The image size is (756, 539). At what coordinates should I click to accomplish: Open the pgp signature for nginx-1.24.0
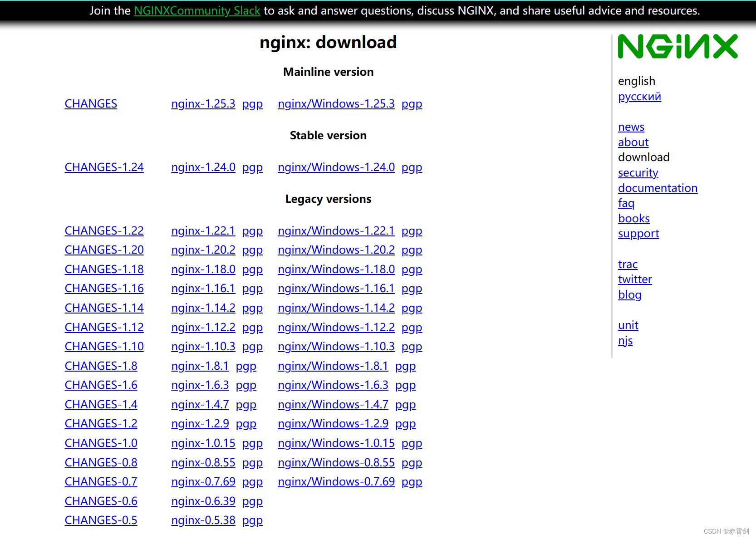coord(252,167)
